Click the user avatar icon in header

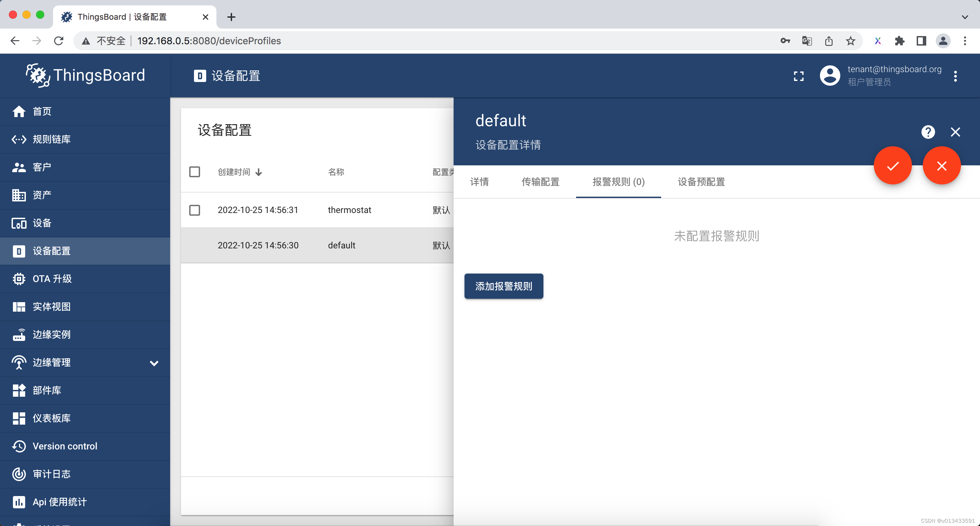pyautogui.click(x=830, y=76)
